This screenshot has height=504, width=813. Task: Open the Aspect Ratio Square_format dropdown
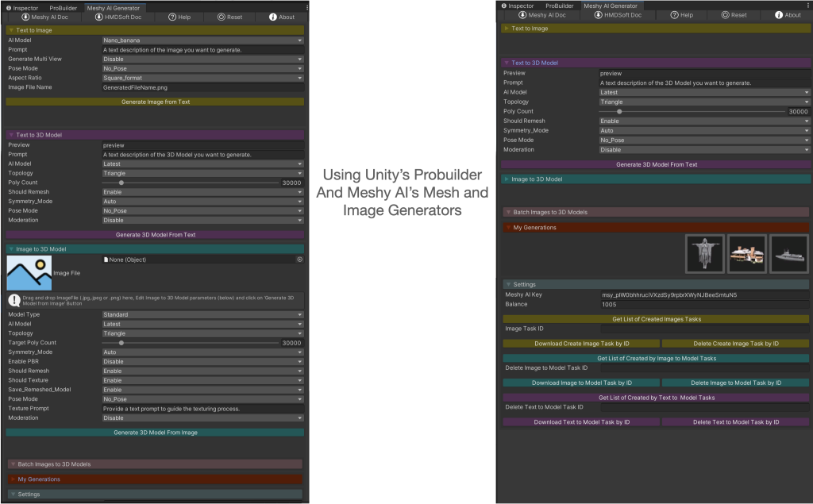pos(202,78)
